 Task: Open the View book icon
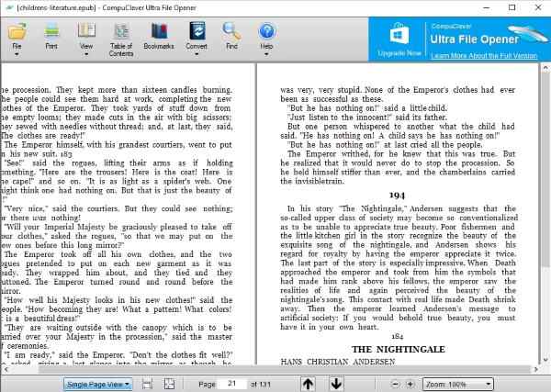click(86, 31)
